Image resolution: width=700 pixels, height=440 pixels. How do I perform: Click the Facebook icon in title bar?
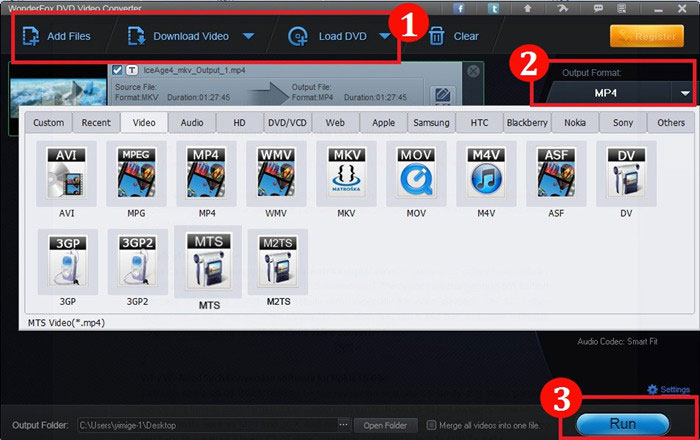(x=459, y=8)
